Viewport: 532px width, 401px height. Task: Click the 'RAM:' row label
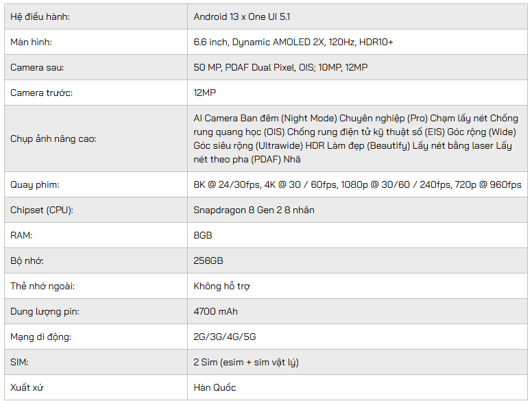pos(21,235)
